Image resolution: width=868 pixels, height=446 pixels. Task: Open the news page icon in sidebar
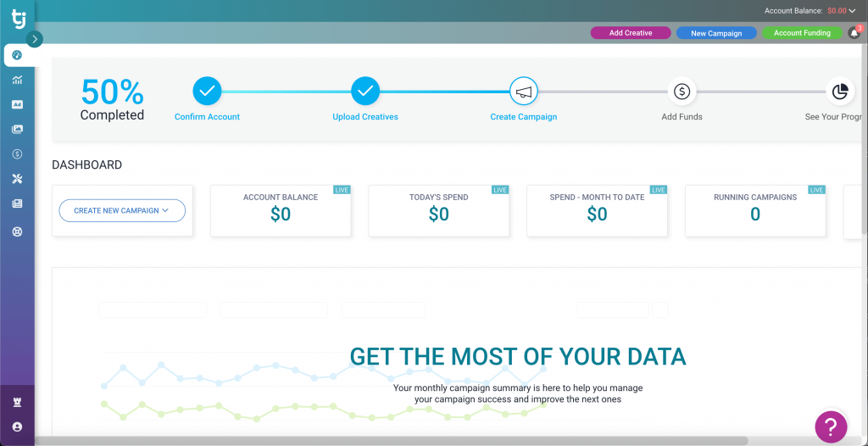click(x=17, y=203)
